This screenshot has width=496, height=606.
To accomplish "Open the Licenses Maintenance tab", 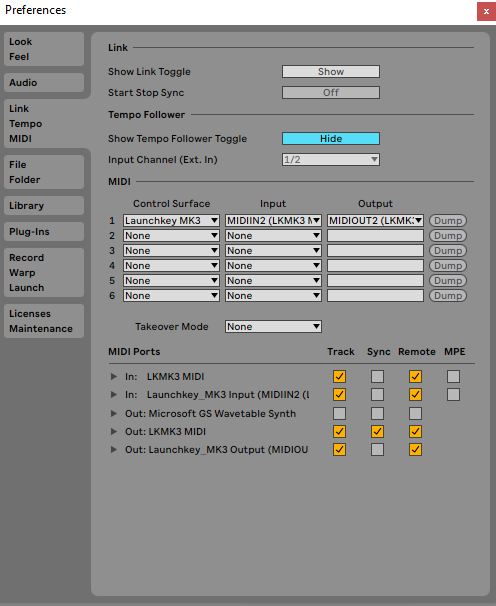I will [x=44, y=321].
